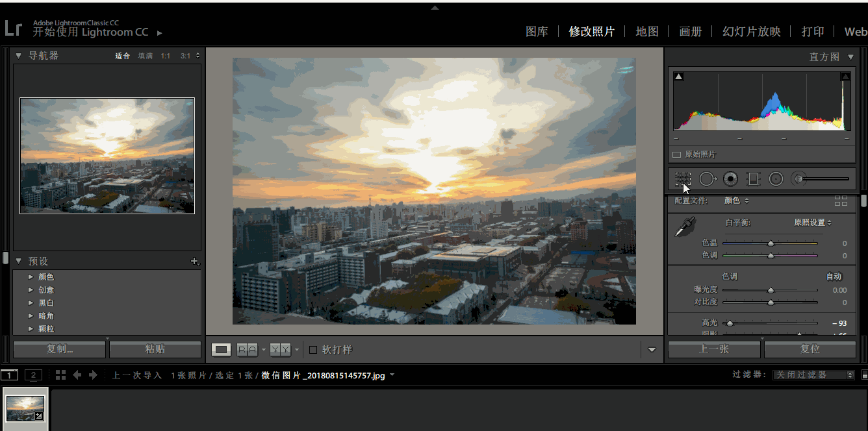Click the 复位 button
The image size is (868, 431).
click(810, 349)
